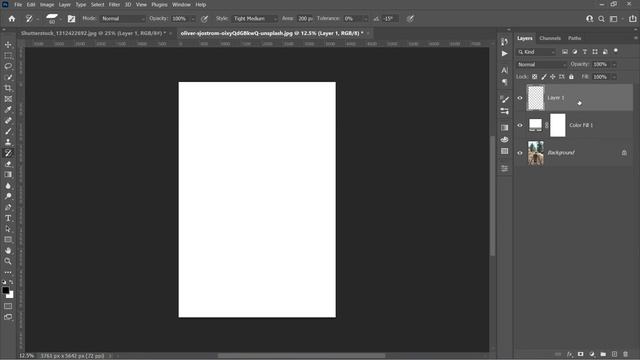Select the Dodge tool
The image size is (640, 360).
coord(8,196)
